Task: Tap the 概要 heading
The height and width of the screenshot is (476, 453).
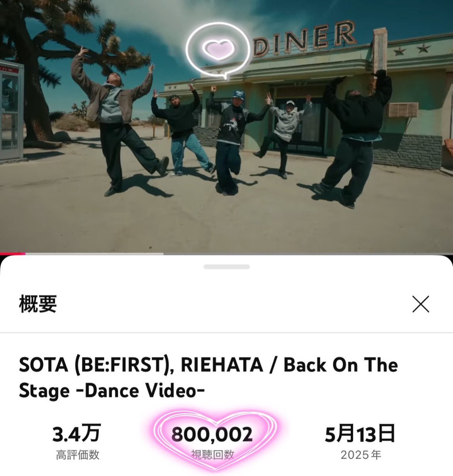Action: [38, 304]
